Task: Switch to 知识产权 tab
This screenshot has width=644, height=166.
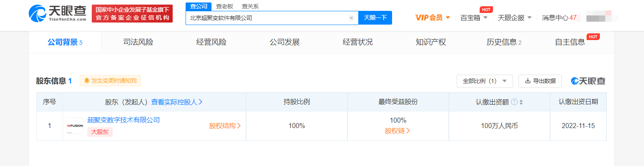Action: (431, 42)
